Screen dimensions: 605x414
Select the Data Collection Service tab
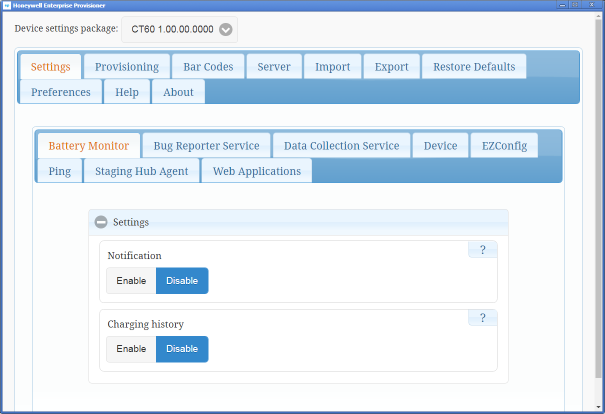(x=341, y=146)
